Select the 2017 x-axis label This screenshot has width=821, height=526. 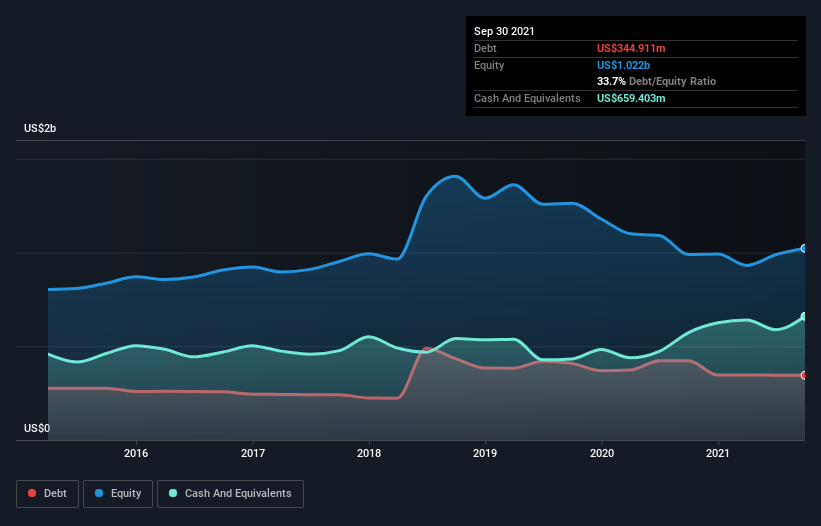tap(253, 453)
